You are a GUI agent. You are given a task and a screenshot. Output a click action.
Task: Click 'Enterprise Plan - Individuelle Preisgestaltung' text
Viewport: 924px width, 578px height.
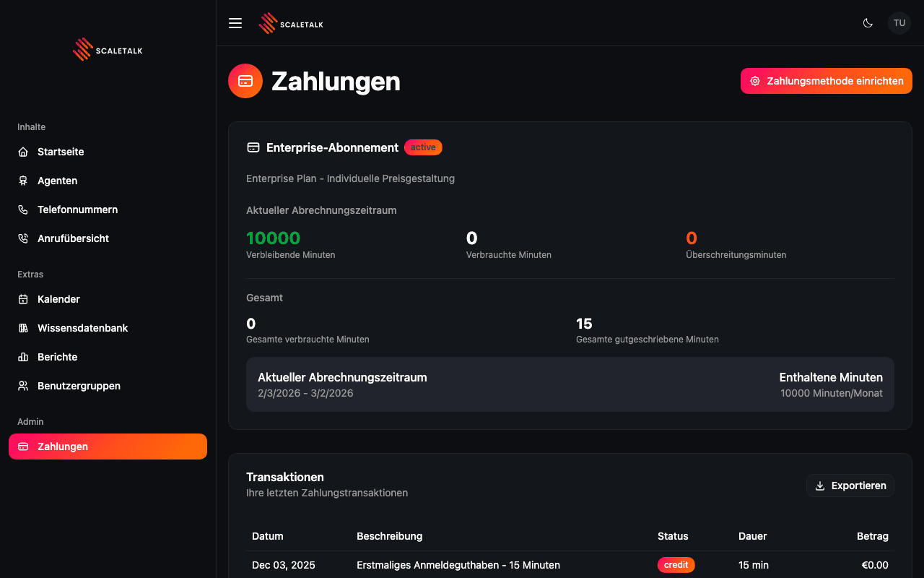click(x=351, y=178)
